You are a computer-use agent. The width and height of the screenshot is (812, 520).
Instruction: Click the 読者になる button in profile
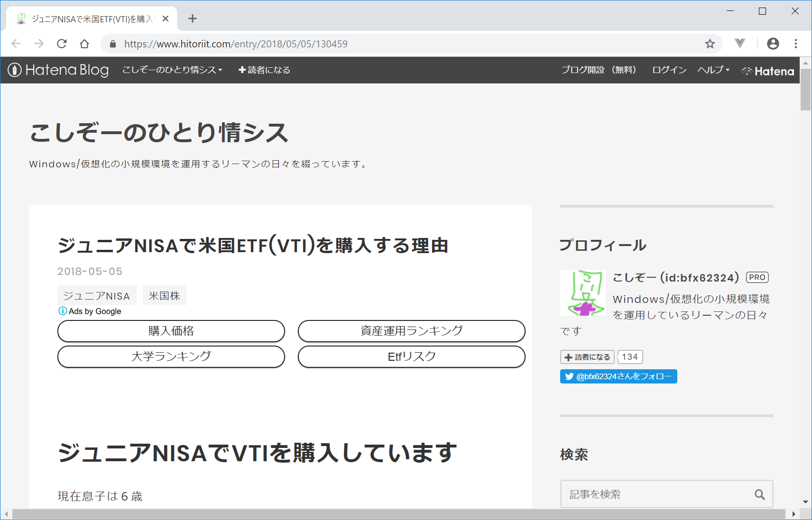tap(587, 357)
